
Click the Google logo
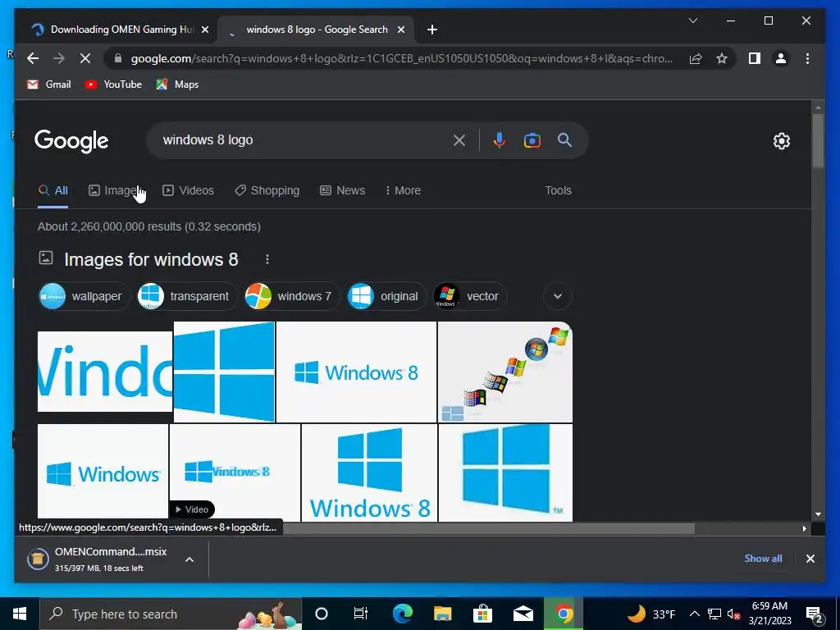pos(71,141)
